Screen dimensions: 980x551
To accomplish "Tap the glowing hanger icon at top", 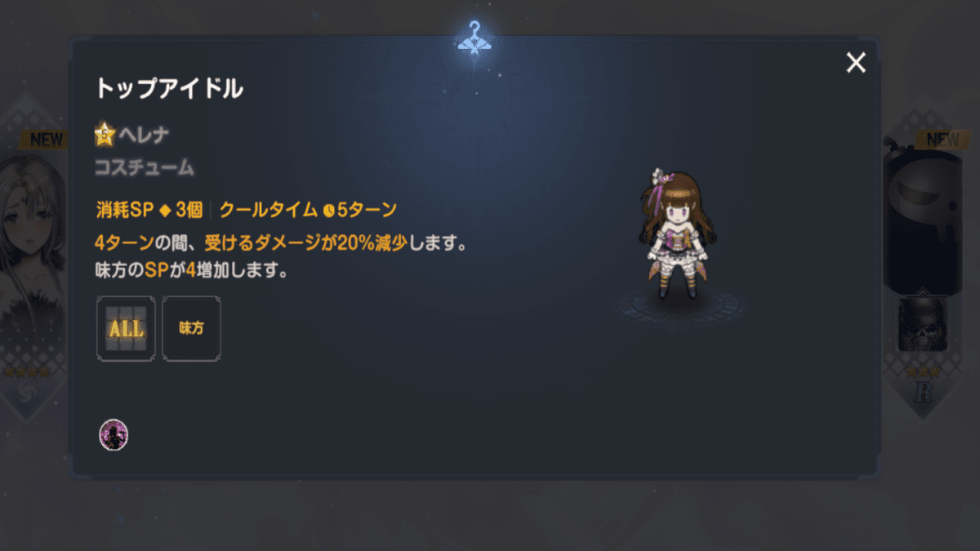I will point(474,37).
